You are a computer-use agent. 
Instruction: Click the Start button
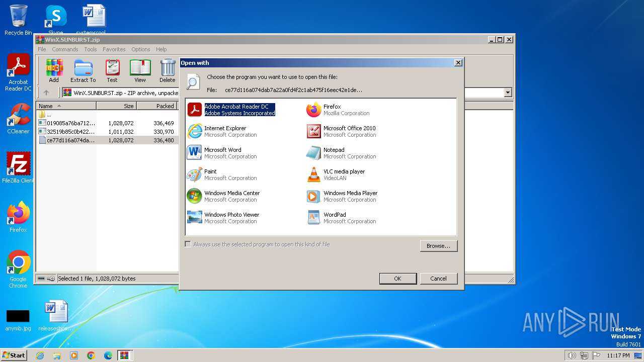14,355
